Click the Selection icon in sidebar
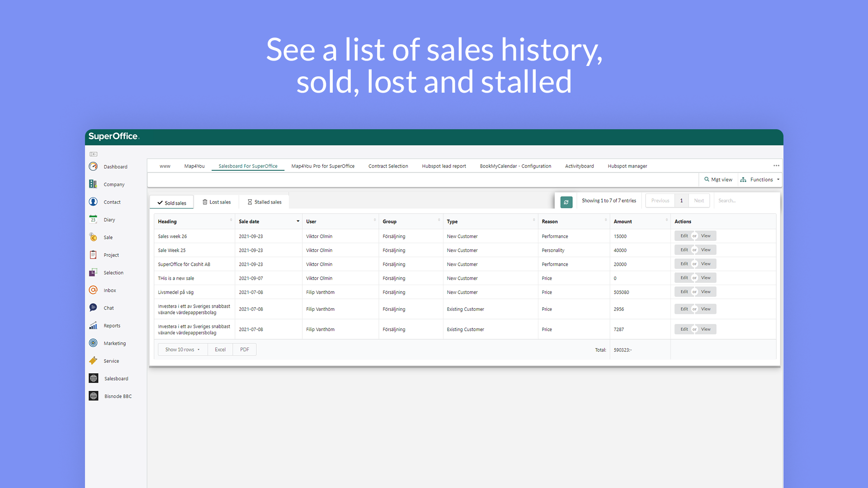Screen dimensions: 868x488 tap(93, 272)
